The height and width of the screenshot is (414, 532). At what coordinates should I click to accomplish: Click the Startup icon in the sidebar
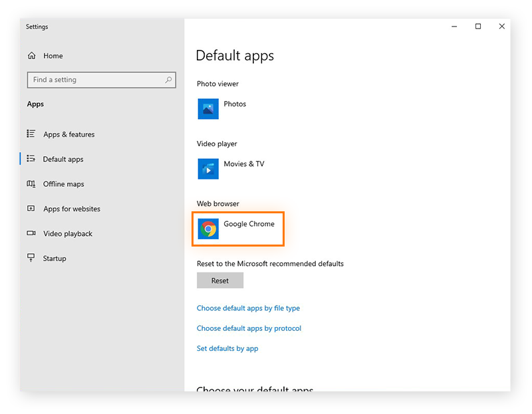(x=31, y=258)
